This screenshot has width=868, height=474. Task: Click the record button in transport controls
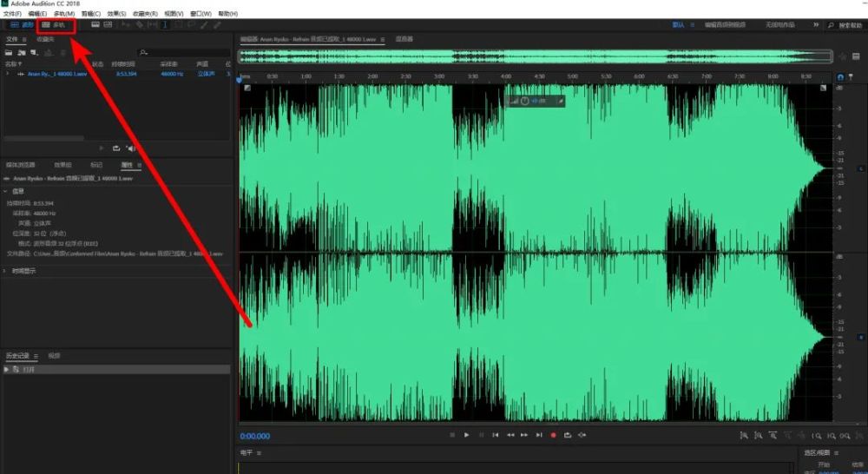[553, 435]
